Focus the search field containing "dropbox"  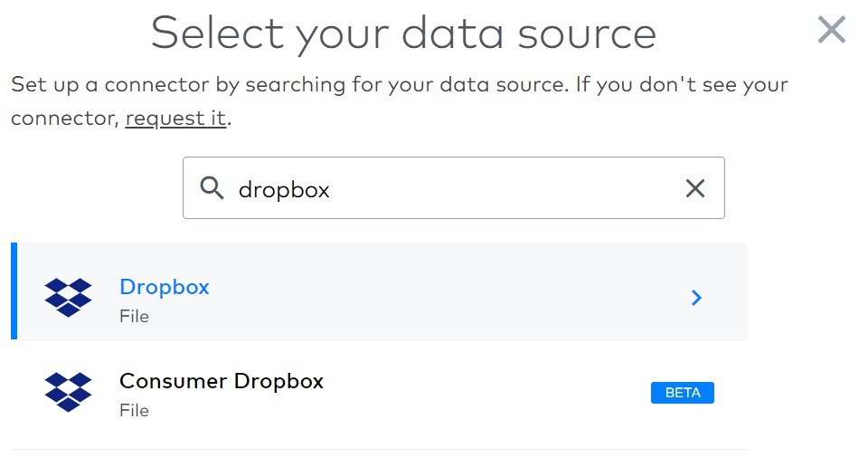point(453,188)
